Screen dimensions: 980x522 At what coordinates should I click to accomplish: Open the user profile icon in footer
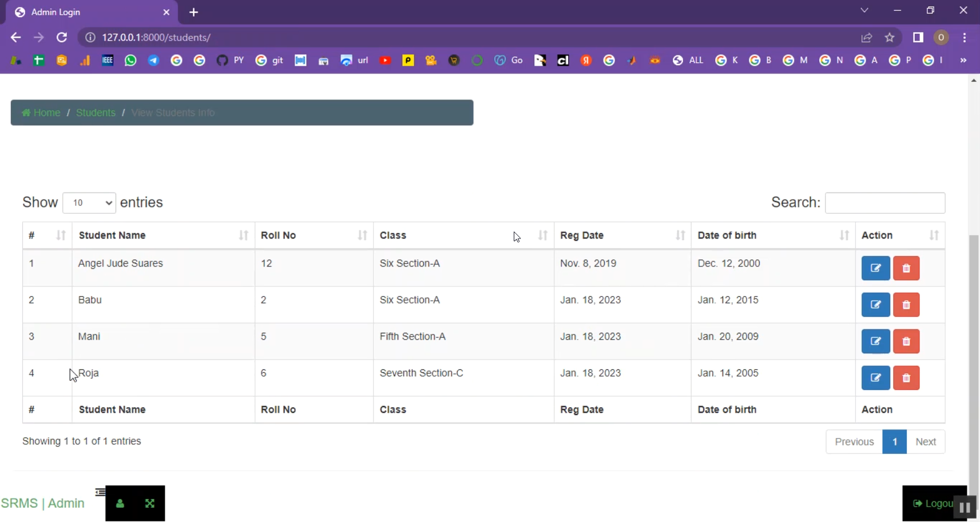coord(120,504)
